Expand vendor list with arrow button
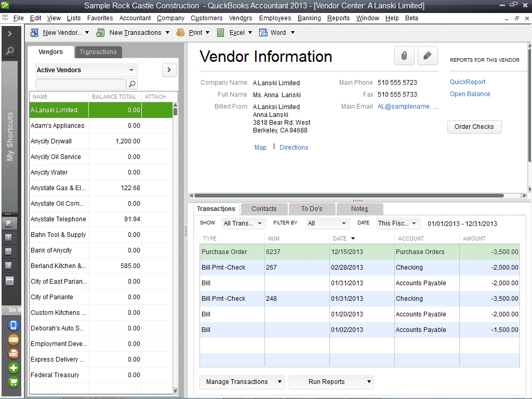Image resolution: width=532 pixels, height=399 pixels. point(169,70)
